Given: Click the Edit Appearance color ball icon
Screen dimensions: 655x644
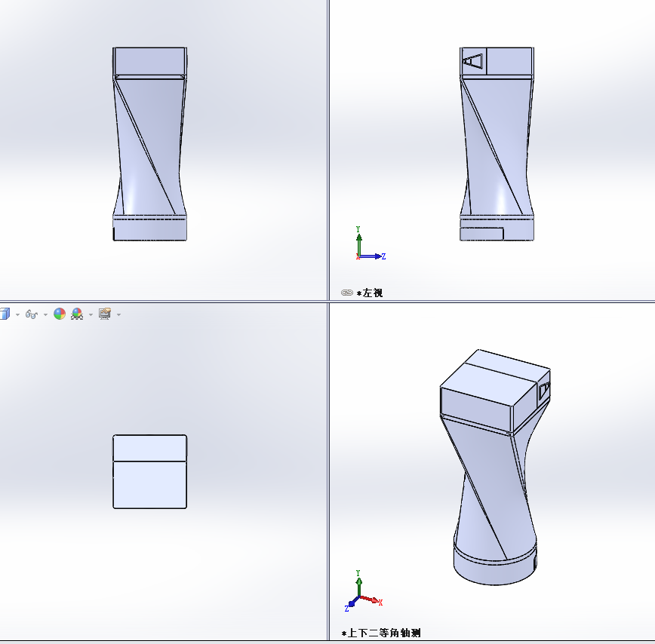Looking at the screenshot, I should click(x=60, y=314).
